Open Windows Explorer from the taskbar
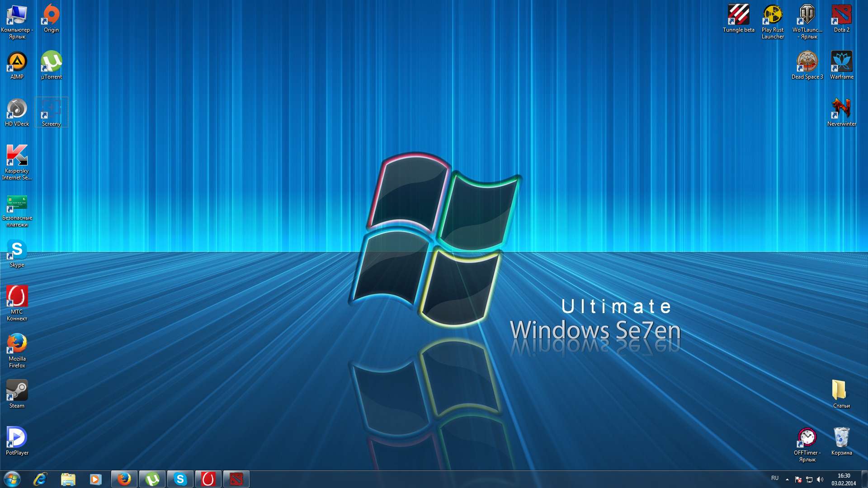The height and width of the screenshot is (488, 868). click(x=68, y=479)
